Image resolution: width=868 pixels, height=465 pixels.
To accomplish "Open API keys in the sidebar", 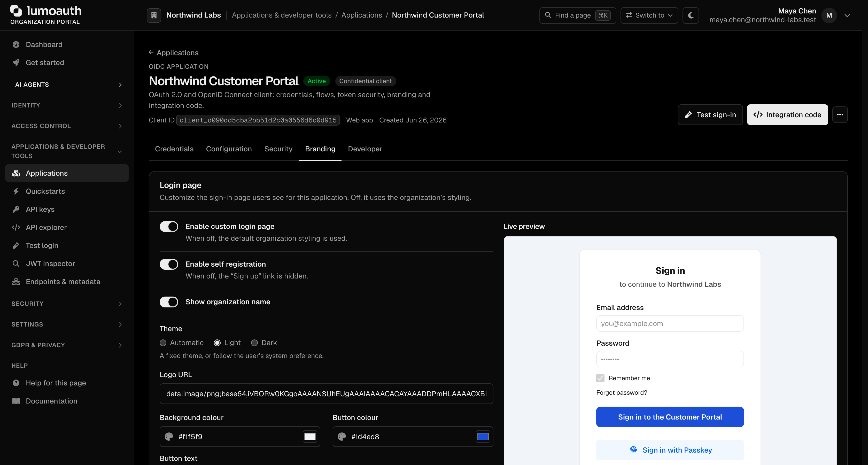I will [x=67, y=209].
